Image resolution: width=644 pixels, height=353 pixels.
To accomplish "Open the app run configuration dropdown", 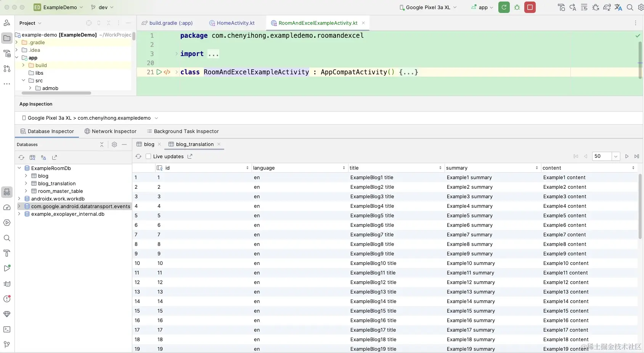I will pyautogui.click(x=482, y=7).
